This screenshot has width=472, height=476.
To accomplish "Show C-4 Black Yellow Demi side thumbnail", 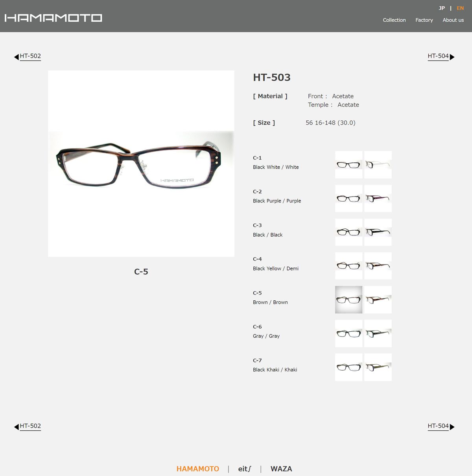I will coord(378,266).
